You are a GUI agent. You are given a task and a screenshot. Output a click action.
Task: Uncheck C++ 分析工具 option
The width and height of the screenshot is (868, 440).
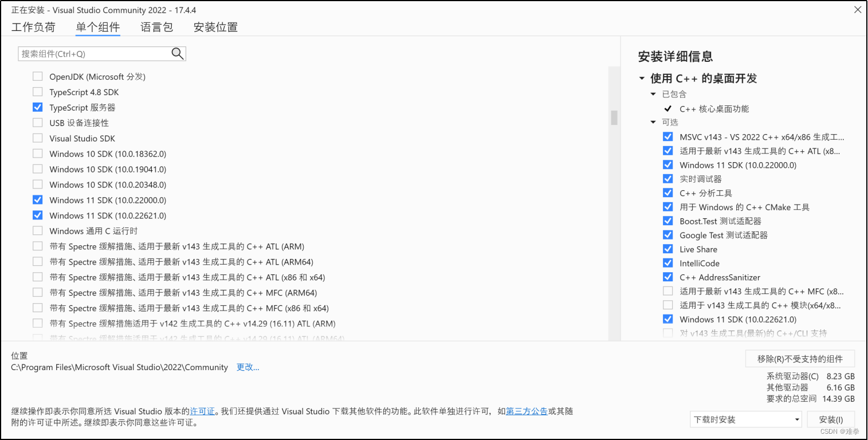pyautogui.click(x=668, y=193)
